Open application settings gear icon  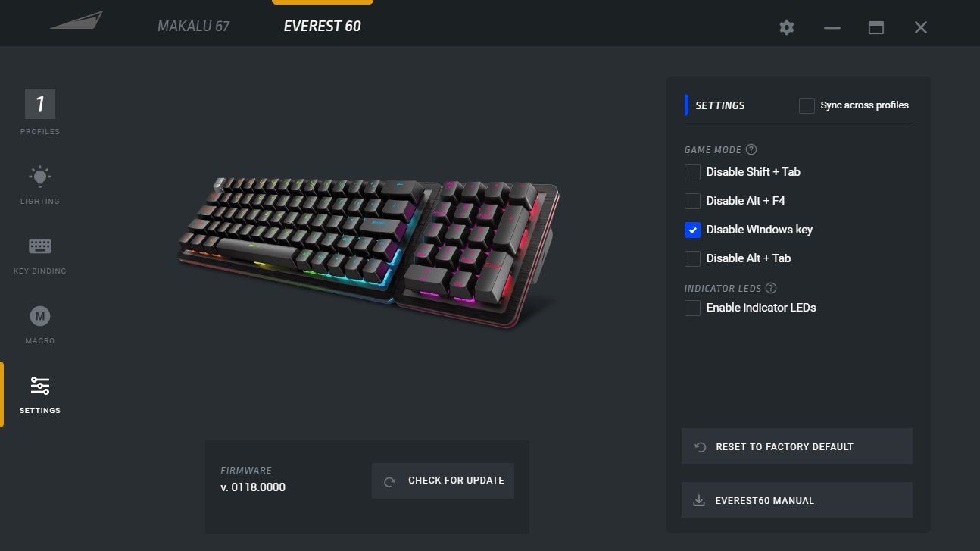787,27
